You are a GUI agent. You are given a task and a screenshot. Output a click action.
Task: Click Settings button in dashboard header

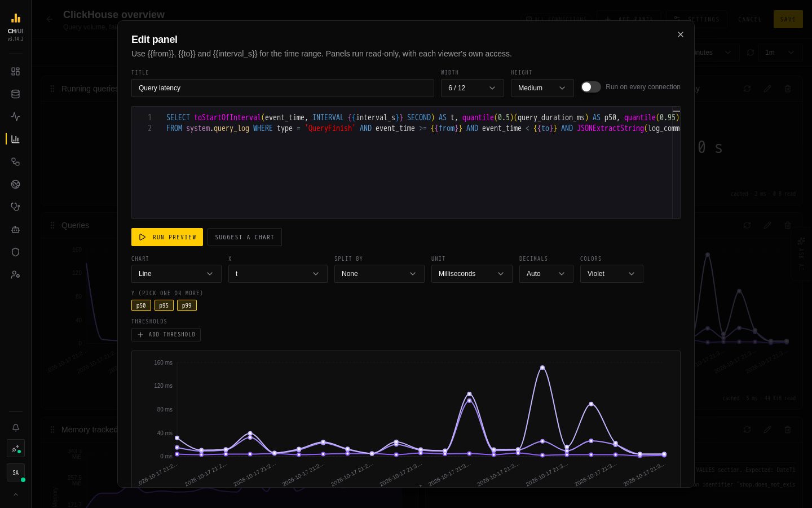(x=696, y=19)
